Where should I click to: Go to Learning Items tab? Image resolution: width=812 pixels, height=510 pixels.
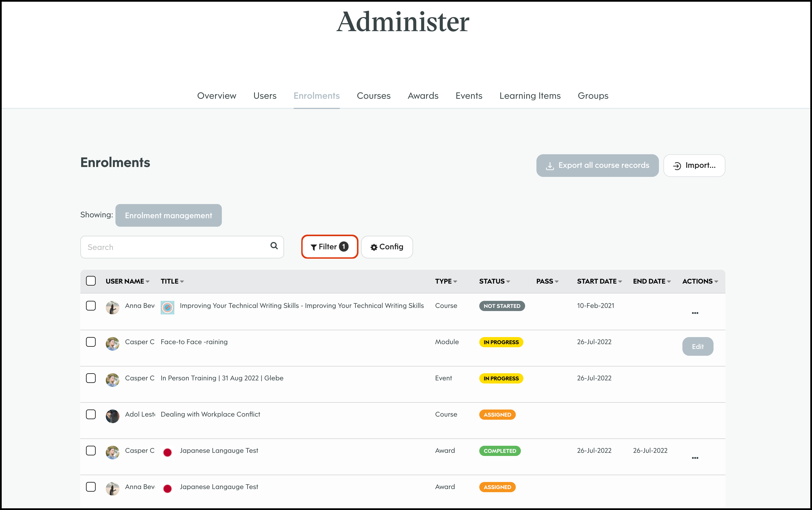pos(529,96)
